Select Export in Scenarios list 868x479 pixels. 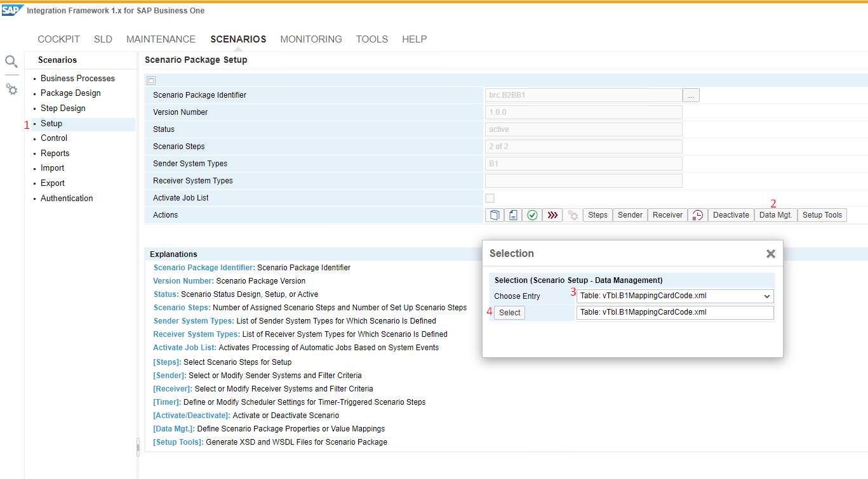(53, 183)
